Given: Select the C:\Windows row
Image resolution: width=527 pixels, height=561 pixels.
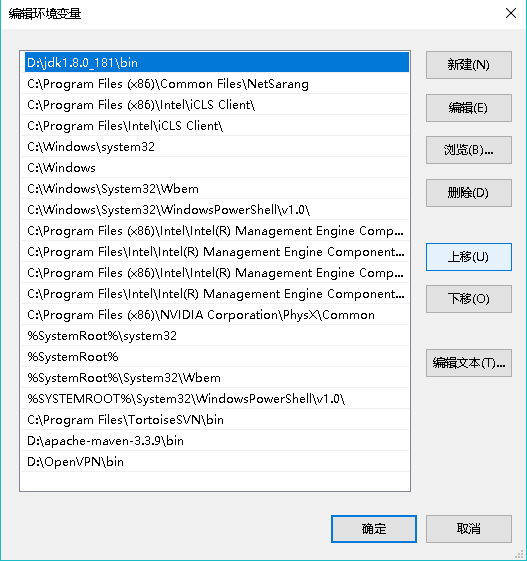Looking at the screenshot, I should [217, 168].
